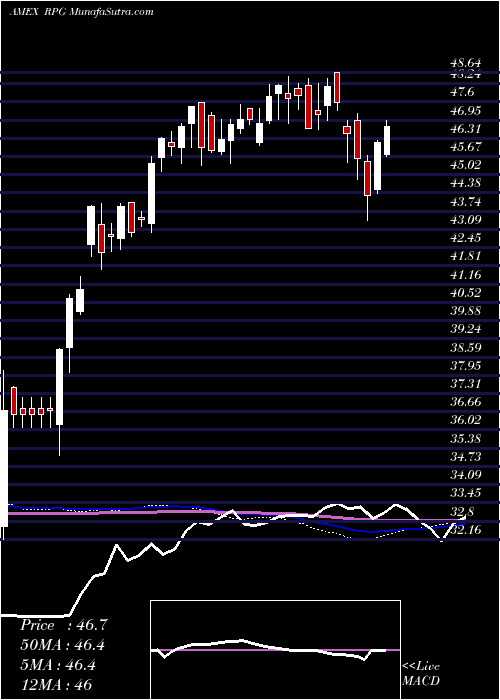Image resolution: width=500 pixels, height=700 pixels.
Task: Pick the 39.24 axis label
Action: 465,329
